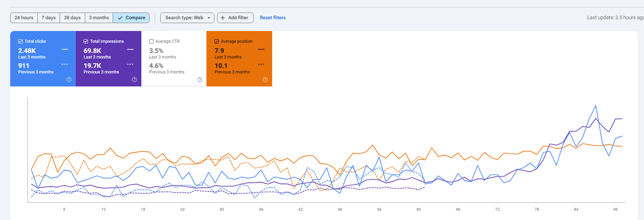Expand the Search type: Web dropdown
Viewport: 644px width, 220px height.
[x=187, y=18]
